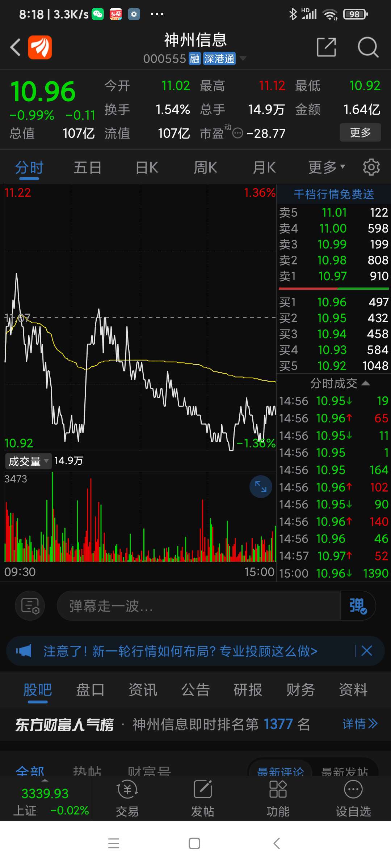Tap Android recent apps menu button
Viewport: 391px width, 868px height.
coord(114,843)
